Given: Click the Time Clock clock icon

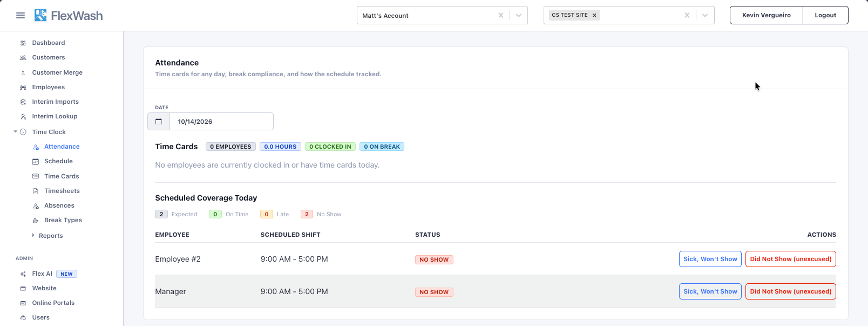Looking at the screenshot, I should (23, 132).
